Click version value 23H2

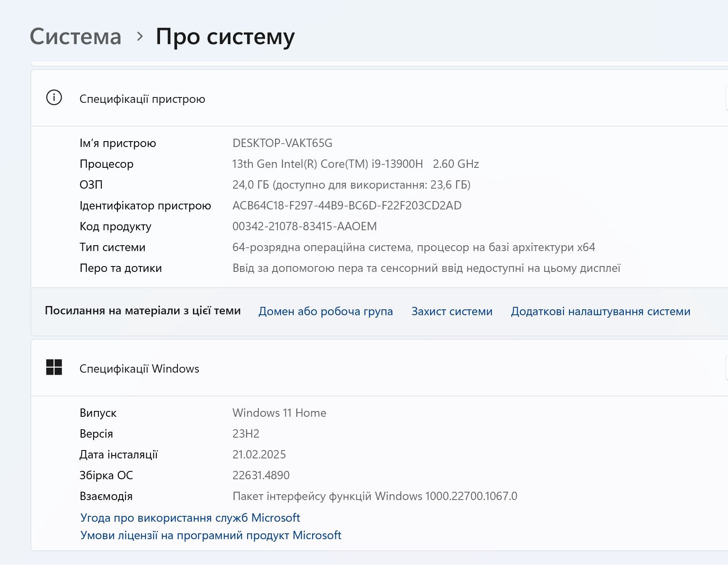pos(246,434)
